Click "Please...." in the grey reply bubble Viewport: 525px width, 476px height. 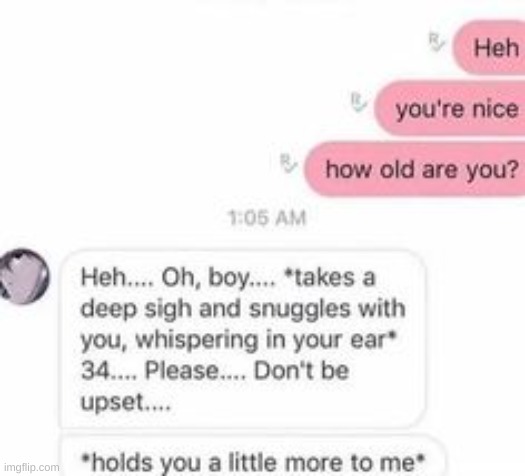tap(195, 371)
